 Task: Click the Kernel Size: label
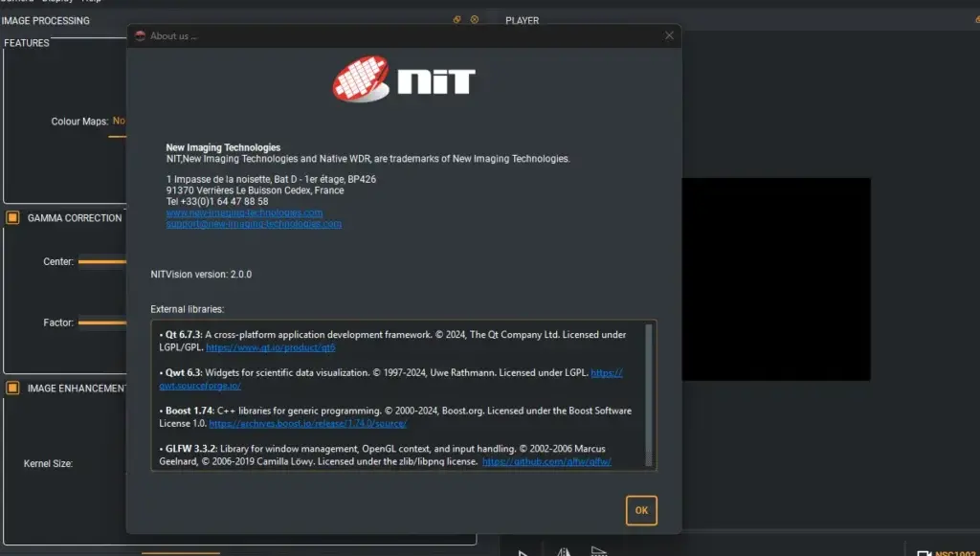(x=48, y=463)
